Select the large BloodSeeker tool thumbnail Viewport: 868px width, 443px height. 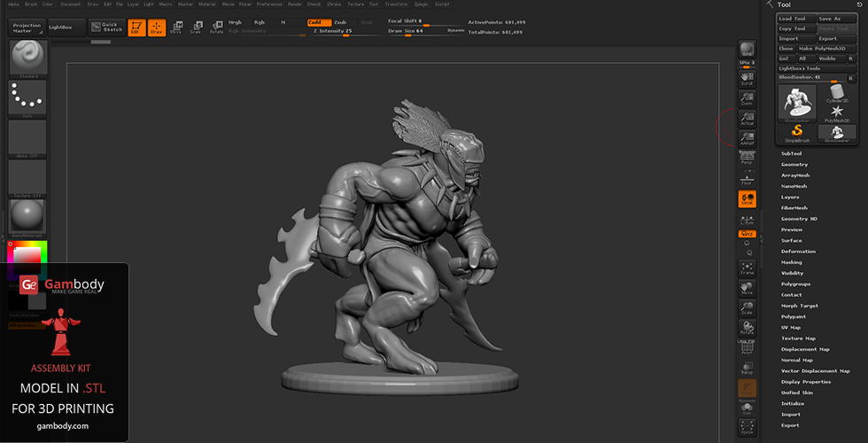[797, 104]
